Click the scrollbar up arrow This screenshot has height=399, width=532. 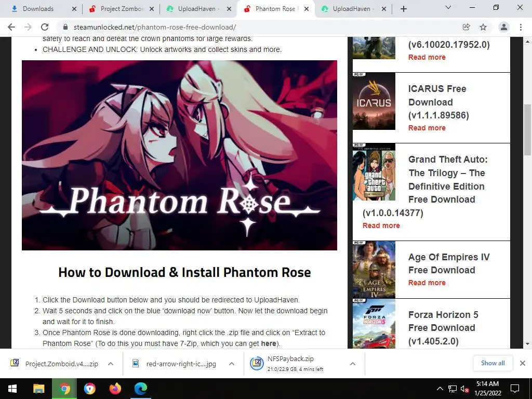coord(527,42)
